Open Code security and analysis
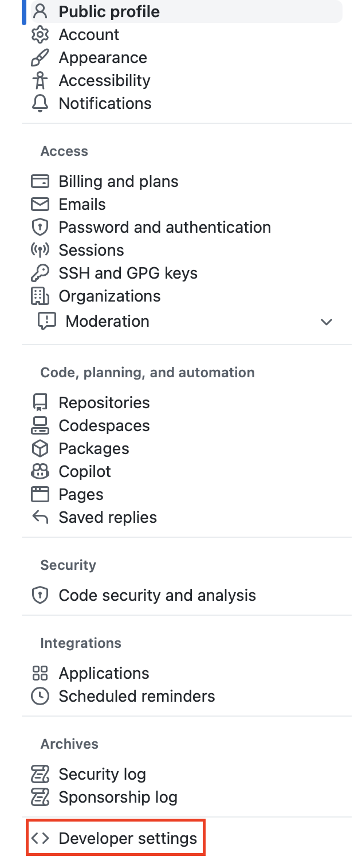362x868 pixels. [157, 596]
